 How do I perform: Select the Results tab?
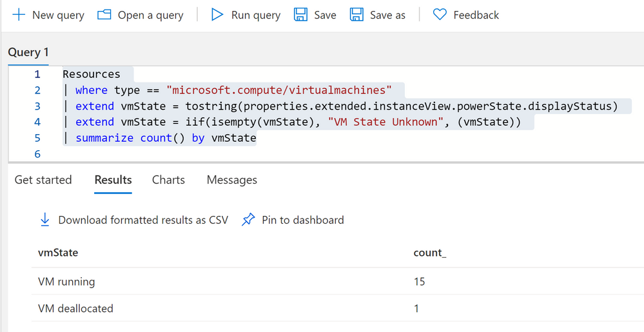click(x=113, y=180)
